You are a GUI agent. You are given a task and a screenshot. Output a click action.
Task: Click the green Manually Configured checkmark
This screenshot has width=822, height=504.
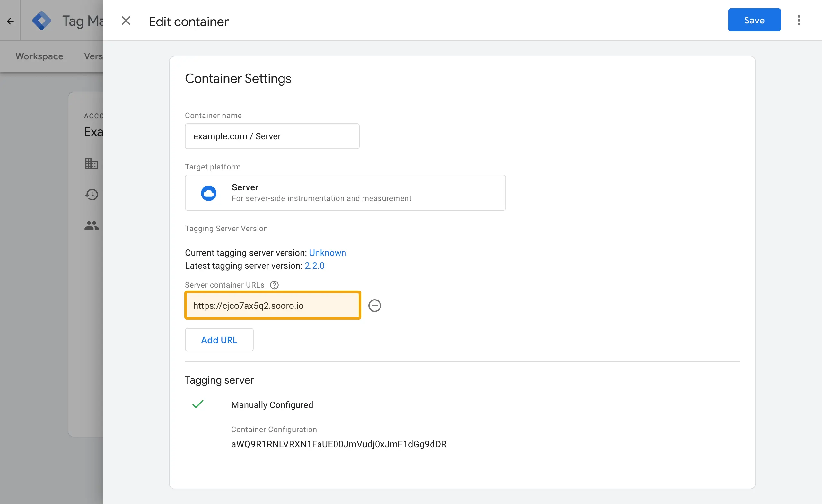198,404
